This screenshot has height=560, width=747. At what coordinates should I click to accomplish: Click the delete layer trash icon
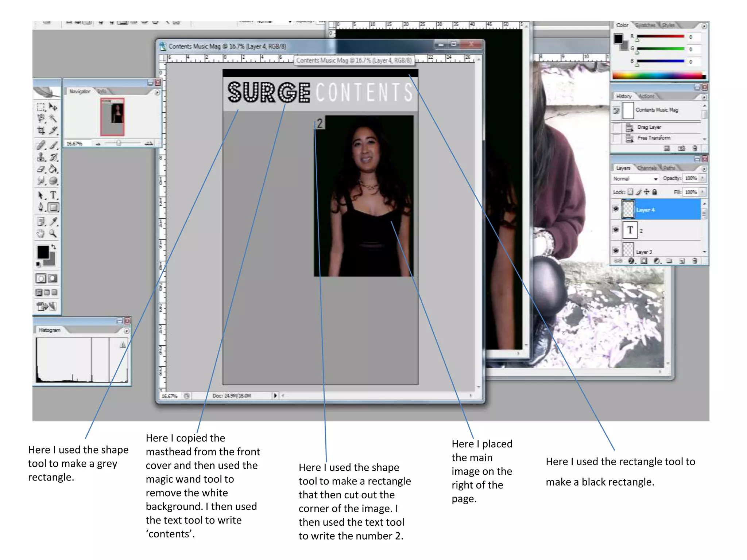(x=694, y=261)
